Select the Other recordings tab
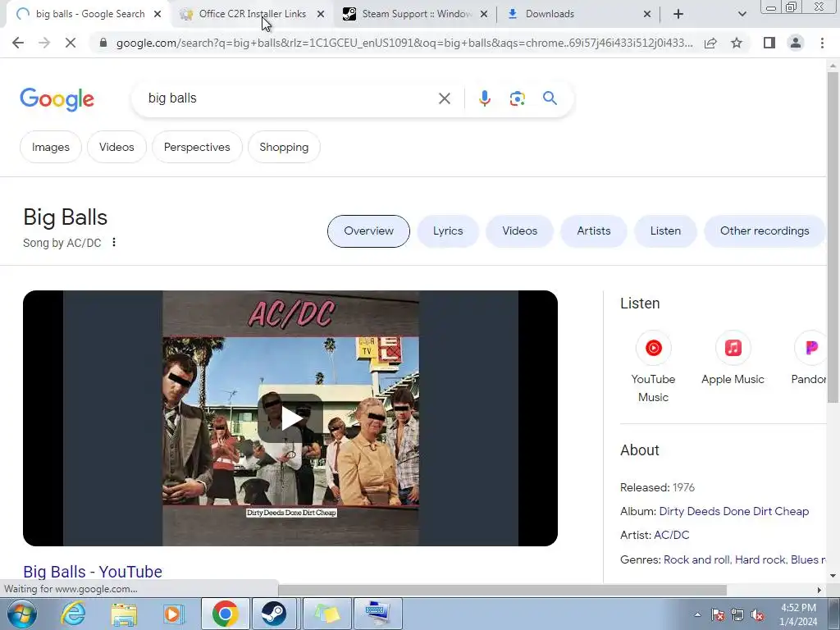Image resolution: width=840 pixels, height=630 pixels. click(x=765, y=231)
